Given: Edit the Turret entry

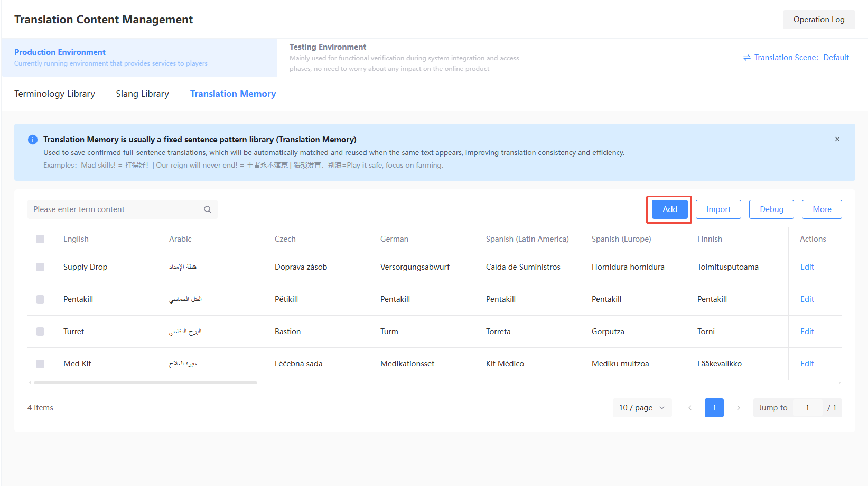Looking at the screenshot, I should pos(807,332).
